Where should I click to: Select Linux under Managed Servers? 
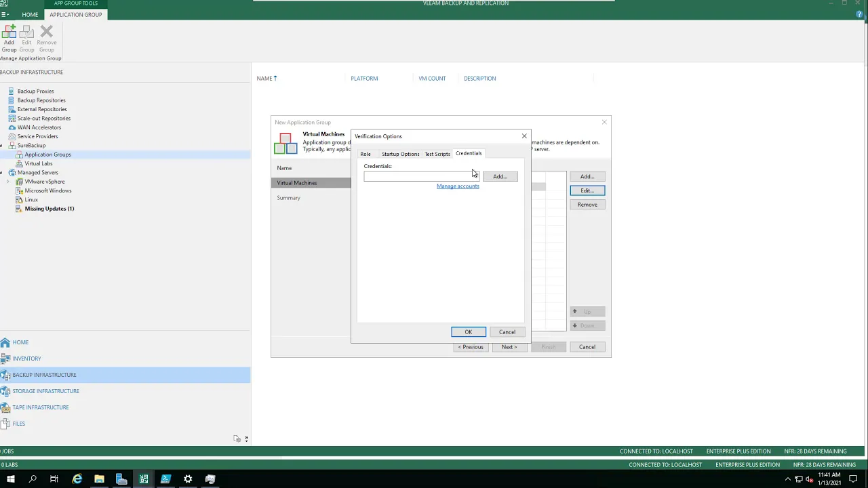[31, 199]
